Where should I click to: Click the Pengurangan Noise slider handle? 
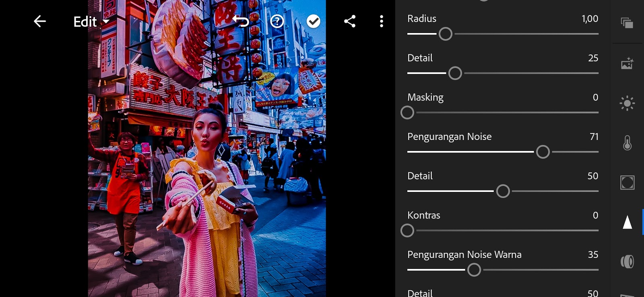pyautogui.click(x=543, y=152)
